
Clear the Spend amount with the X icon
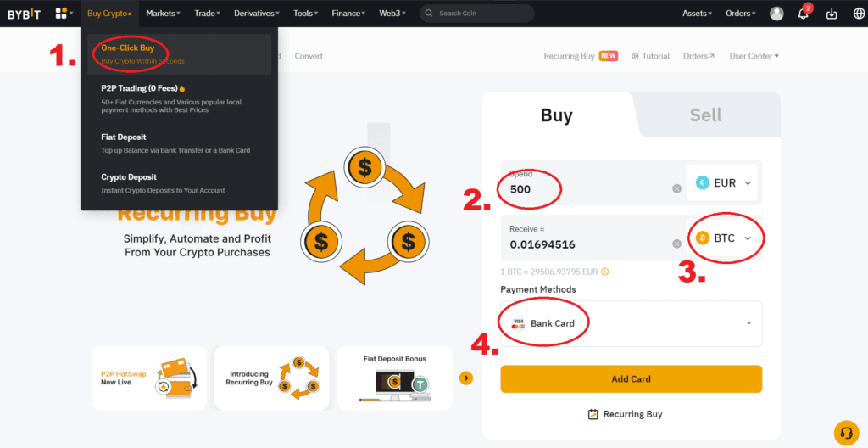(x=676, y=188)
